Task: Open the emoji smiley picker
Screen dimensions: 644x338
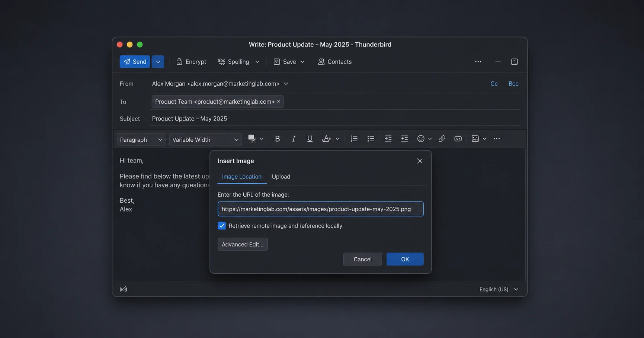Action: pyautogui.click(x=421, y=139)
